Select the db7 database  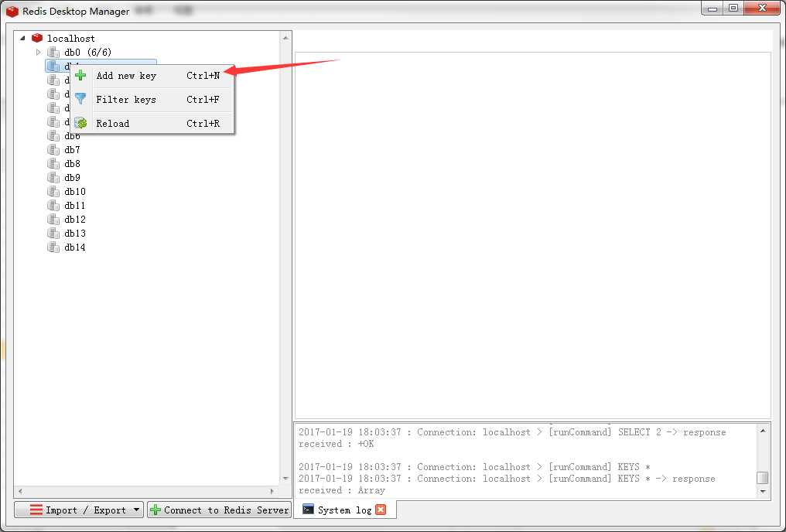(x=72, y=150)
